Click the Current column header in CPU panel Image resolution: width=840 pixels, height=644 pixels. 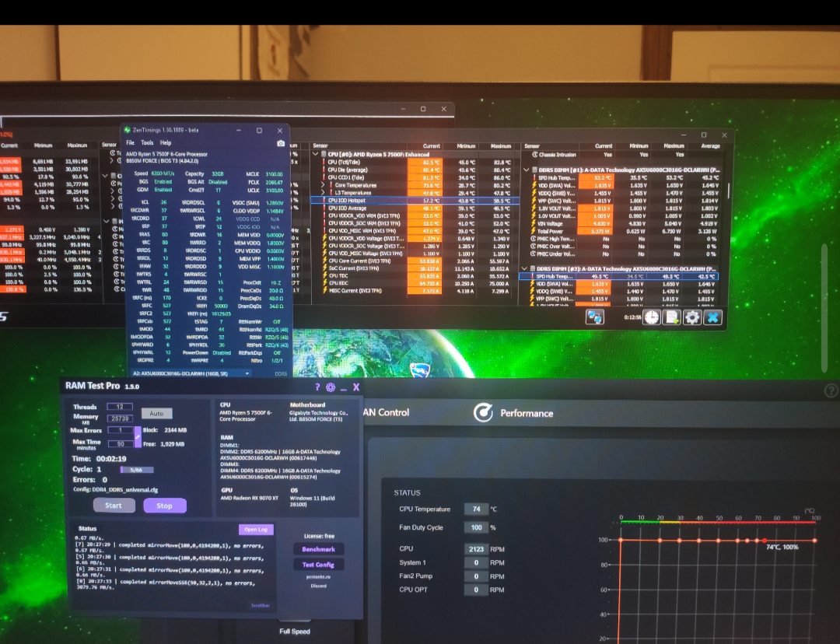431,145
